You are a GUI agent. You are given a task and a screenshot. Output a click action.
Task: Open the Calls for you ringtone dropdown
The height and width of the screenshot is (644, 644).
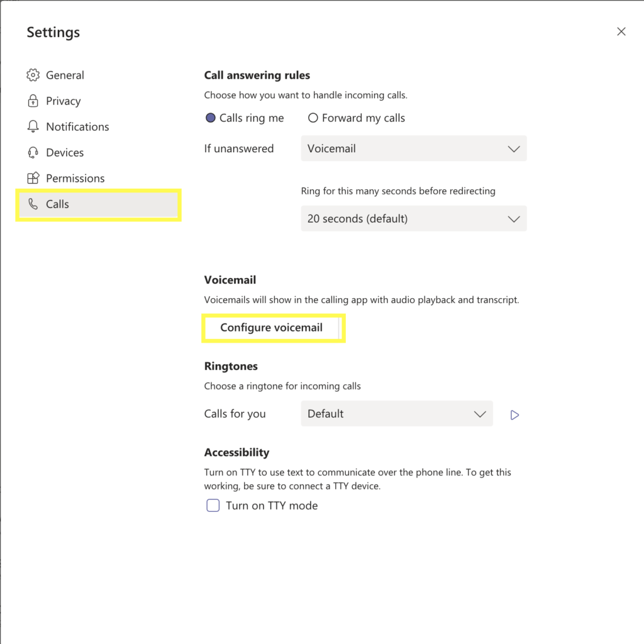click(396, 413)
